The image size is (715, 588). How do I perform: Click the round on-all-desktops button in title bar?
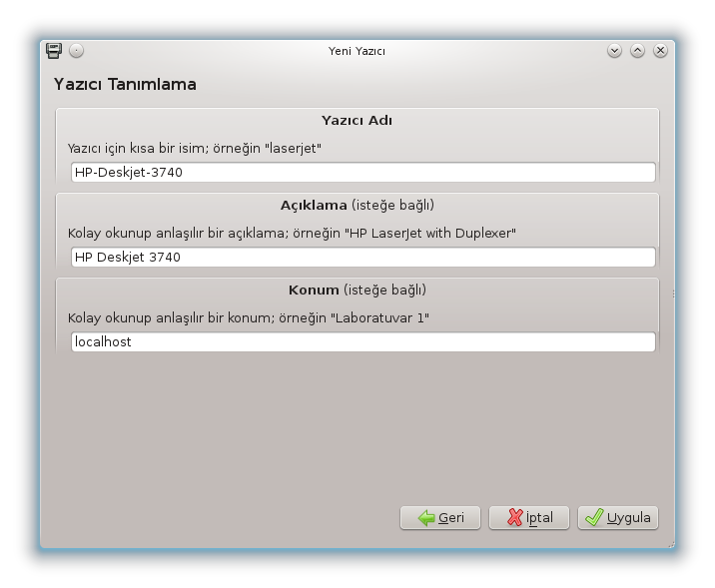pos(76,51)
